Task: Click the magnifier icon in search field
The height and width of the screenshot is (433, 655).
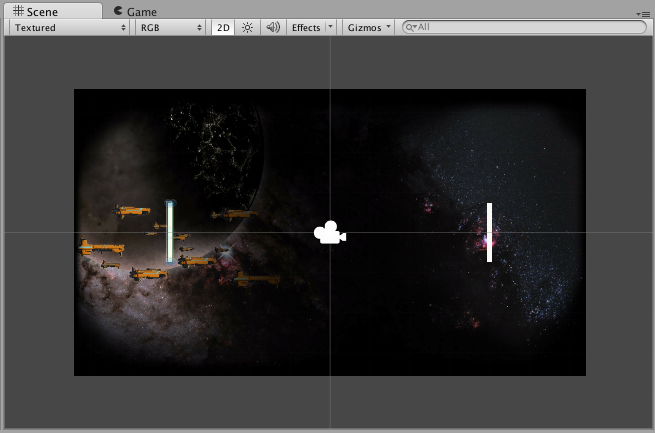Action: coord(410,28)
